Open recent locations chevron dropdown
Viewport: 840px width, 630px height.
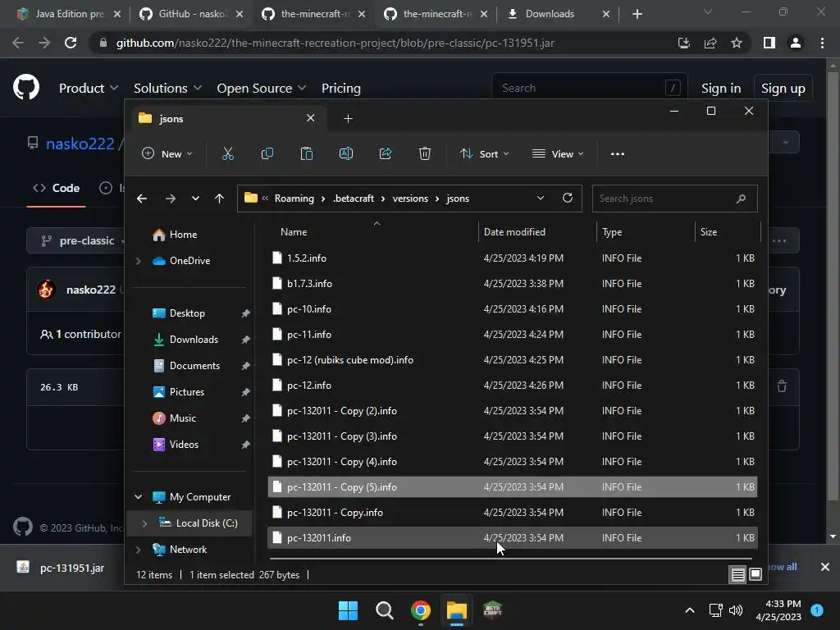195,199
